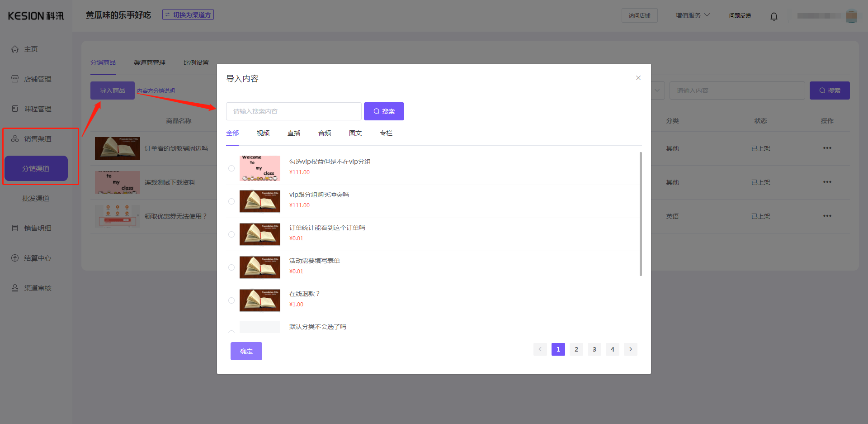The image size is (868, 424).
Task: Close the 导入内容 dialog
Action: pos(638,78)
